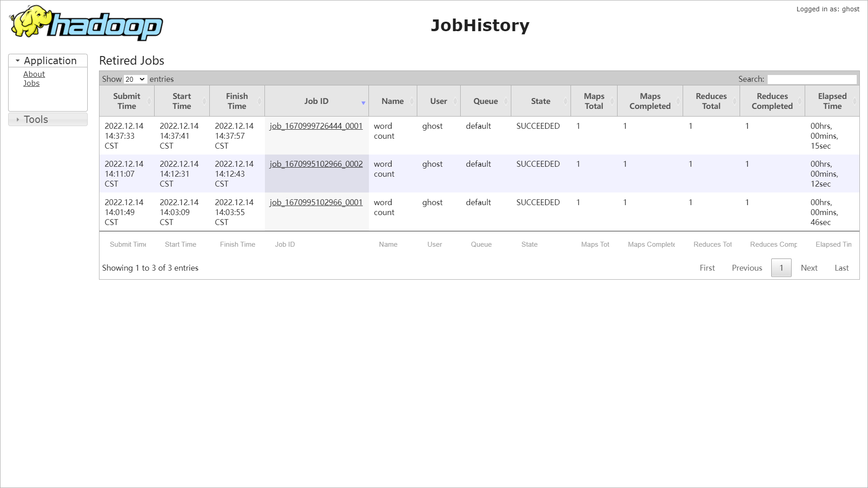The width and height of the screenshot is (868, 488).
Task: Sort by Finish Time column header
Action: (x=236, y=101)
